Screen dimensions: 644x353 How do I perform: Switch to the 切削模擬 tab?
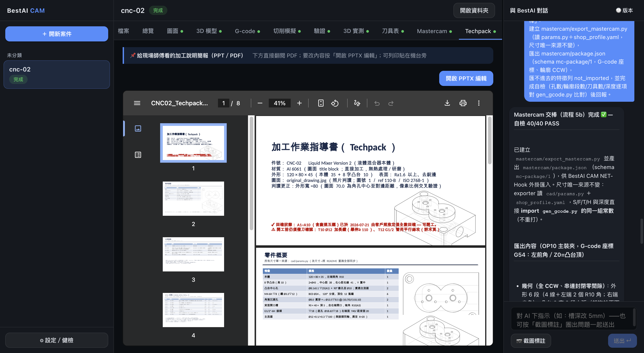[287, 31]
